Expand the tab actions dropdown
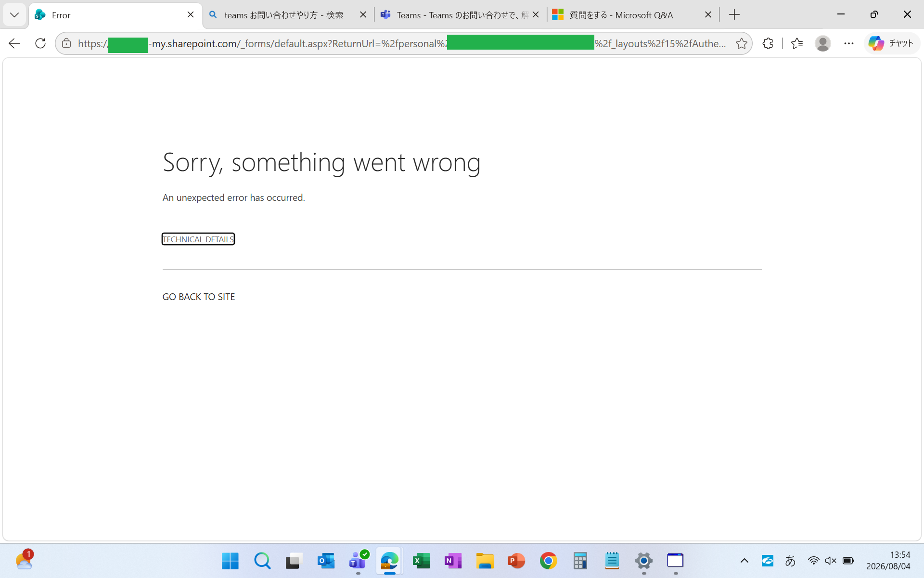This screenshot has width=924, height=578. pos(14,15)
